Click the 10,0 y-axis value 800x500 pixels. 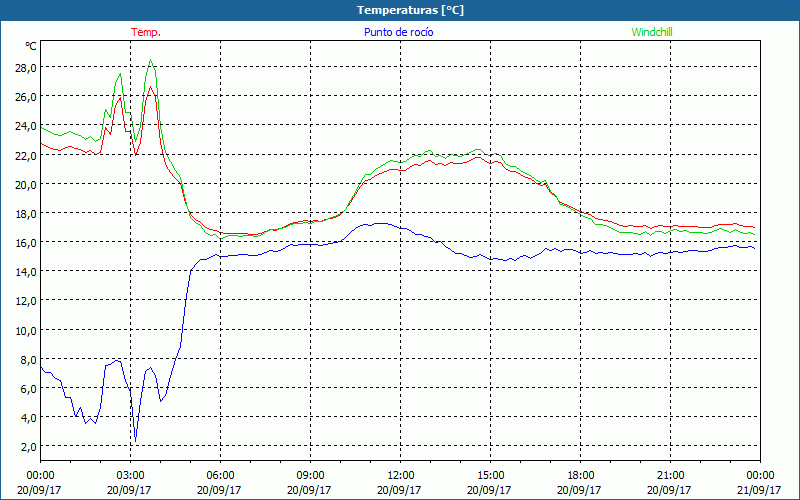pos(26,331)
